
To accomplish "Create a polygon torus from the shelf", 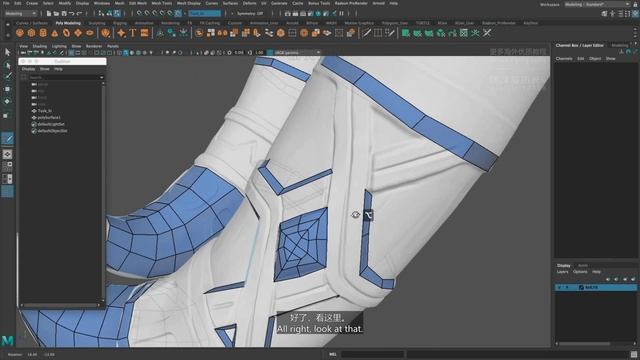I will (x=66, y=33).
